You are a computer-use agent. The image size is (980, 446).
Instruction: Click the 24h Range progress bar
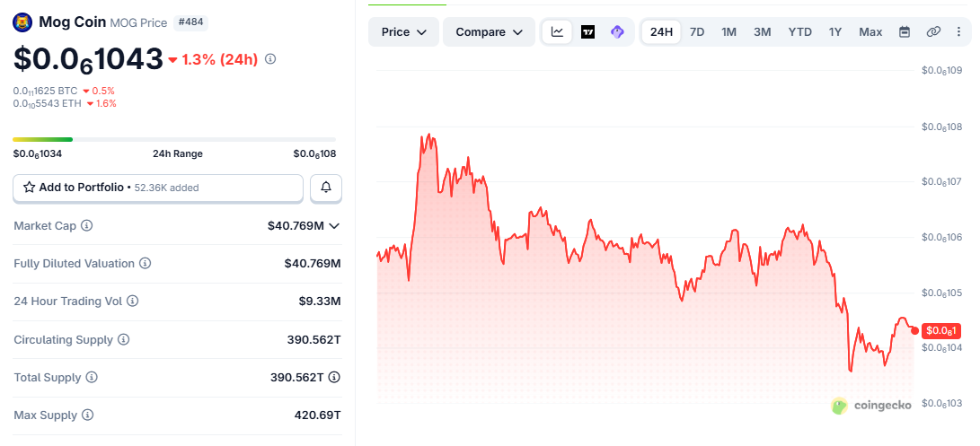pos(174,139)
